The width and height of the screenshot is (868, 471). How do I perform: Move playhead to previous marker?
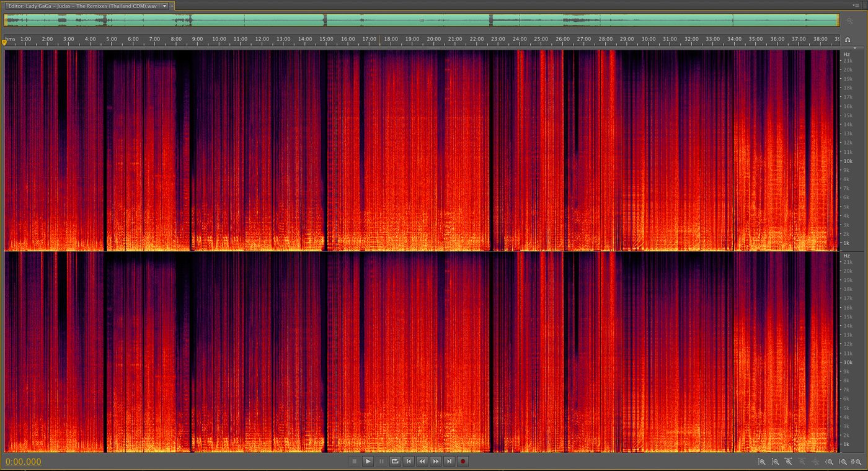409,461
